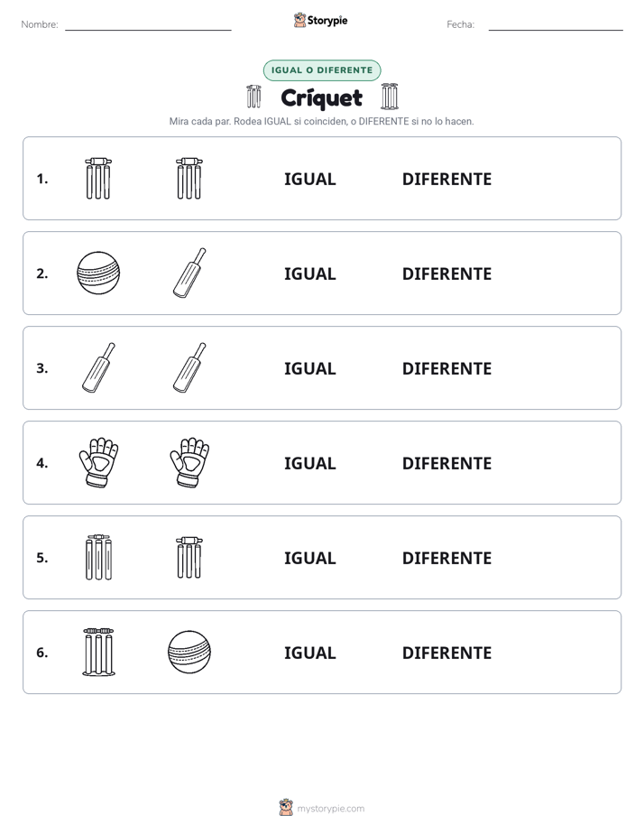Click the wicket icon right of Críquet title
This screenshot has width=644, height=834.
(x=390, y=97)
